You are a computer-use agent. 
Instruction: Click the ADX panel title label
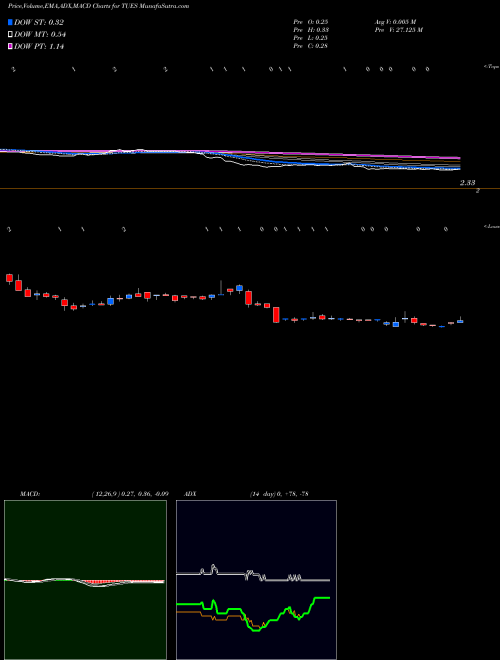pos(190,494)
